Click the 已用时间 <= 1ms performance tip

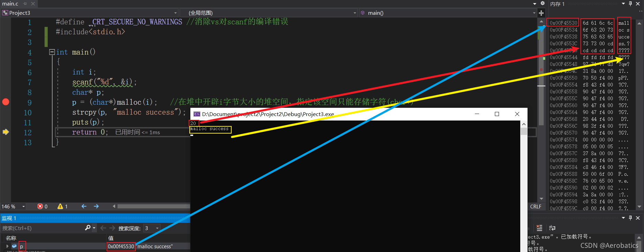137,133
